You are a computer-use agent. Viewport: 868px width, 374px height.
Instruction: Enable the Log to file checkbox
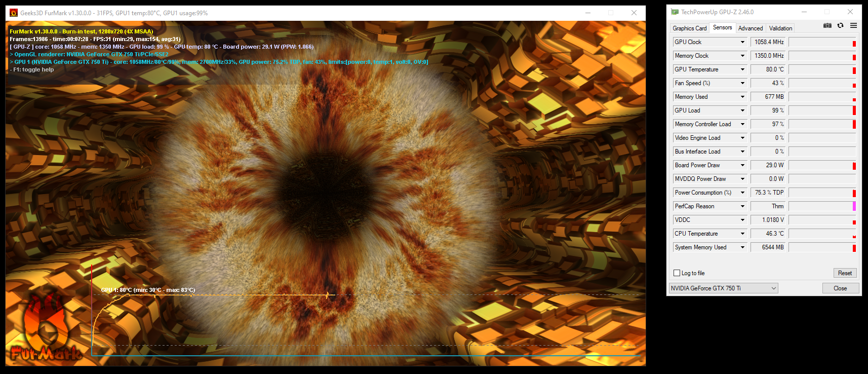pyautogui.click(x=677, y=273)
